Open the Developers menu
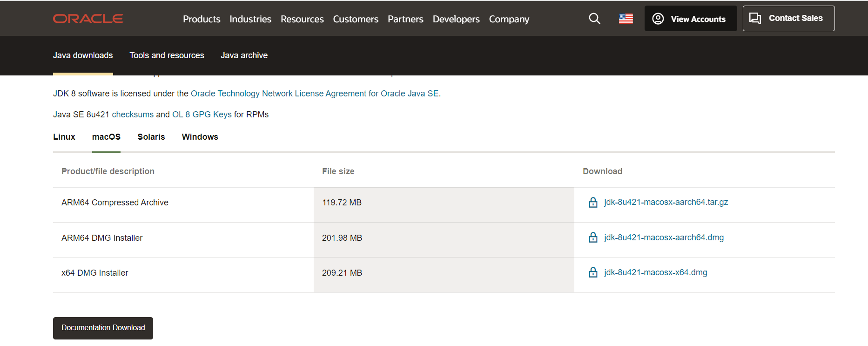The image size is (868, 346). [x=456, y=19]
